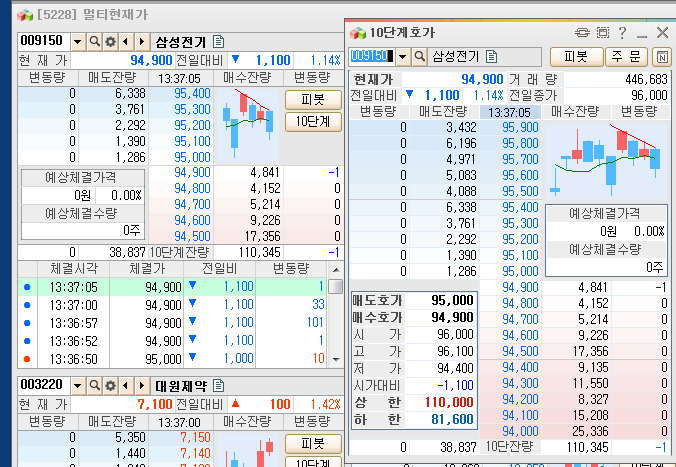Click the 주문 order button

(x=626, y=56)
